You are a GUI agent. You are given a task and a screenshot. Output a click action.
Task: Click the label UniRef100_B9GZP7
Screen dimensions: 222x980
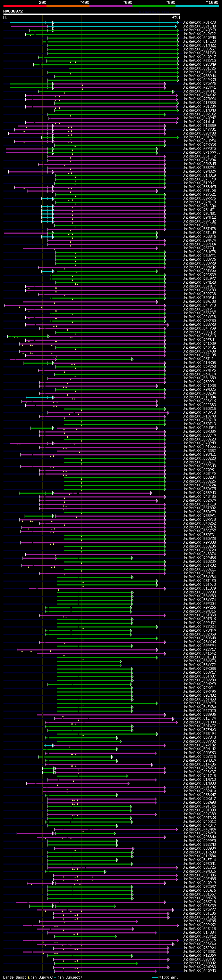(199, 531)
